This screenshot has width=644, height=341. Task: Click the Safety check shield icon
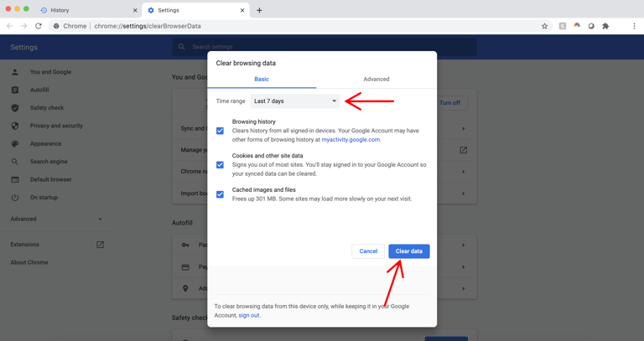click(15, 108)
